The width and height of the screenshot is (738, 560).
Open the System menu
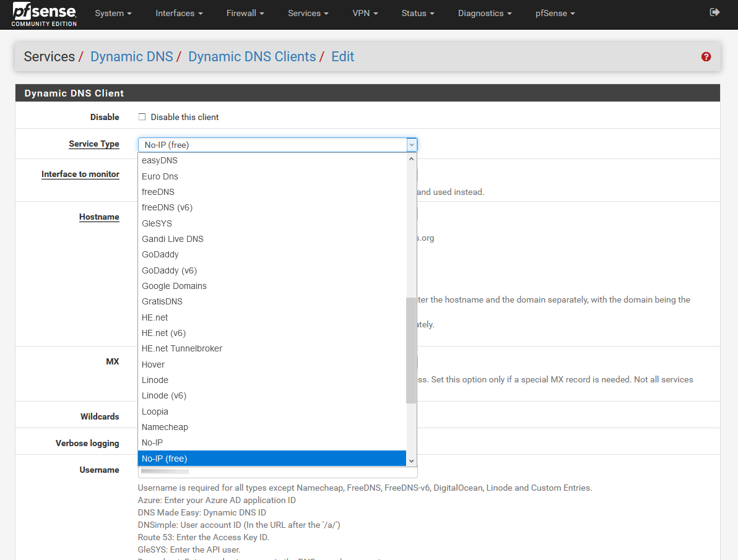pos(113,13)
